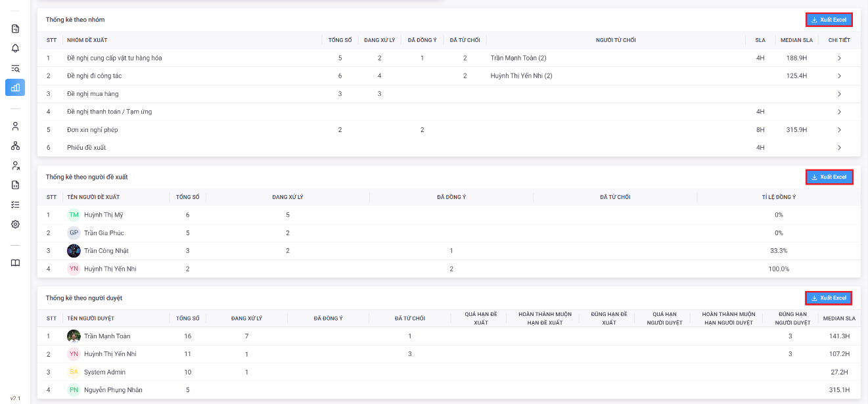868x404 pixels.
Task: Click the MEDIAN SLA header in approver table
Action: pyautogui.click(x=839, y=318)
